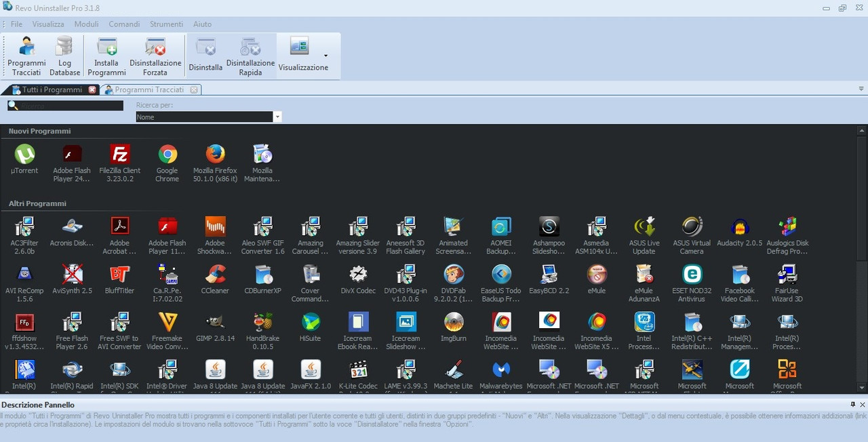This screenshot has height=442, width=868.
Task: Open the Log Database module
Action: (x=64, y=56)
